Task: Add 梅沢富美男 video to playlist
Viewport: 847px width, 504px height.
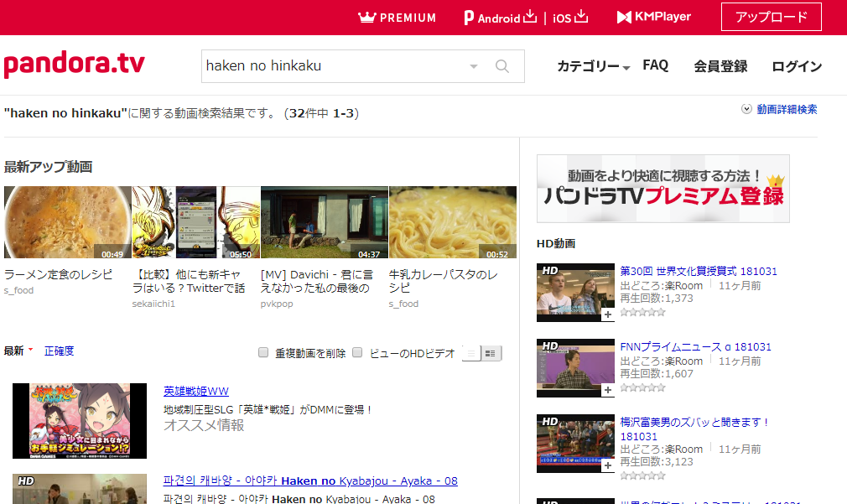Action: point(608,465)
